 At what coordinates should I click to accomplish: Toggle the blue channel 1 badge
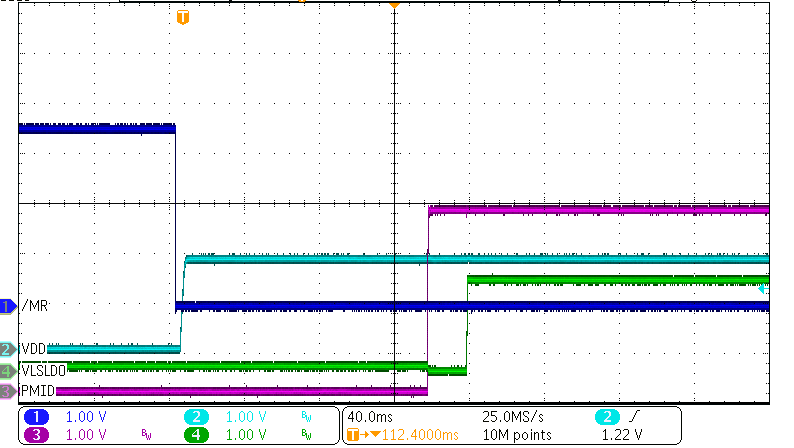[x=37, y=416]
